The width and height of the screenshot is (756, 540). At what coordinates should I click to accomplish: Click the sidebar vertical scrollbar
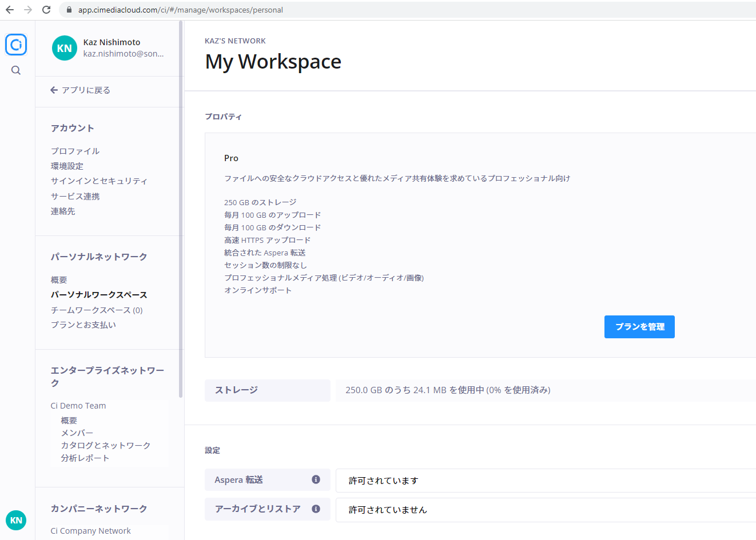pyautogui.click(x=181, y=209)
